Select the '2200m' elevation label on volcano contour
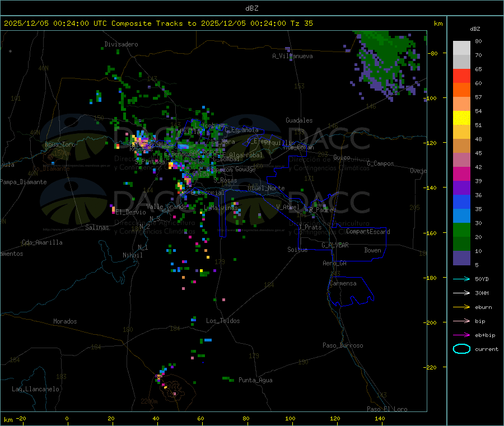Image resolution: width=504 pixels, height=426 pixels. 149,401
